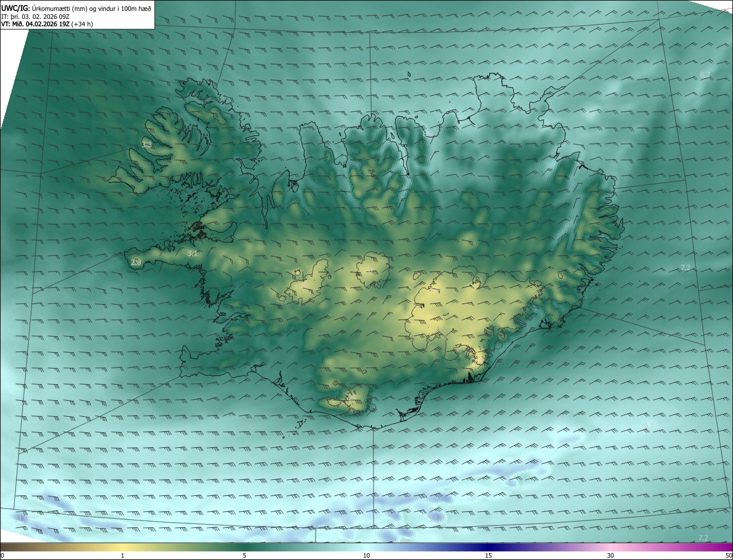Click the '30' tick label on the color scale
Screen dimensions: 733x560
tap(610, 555)
